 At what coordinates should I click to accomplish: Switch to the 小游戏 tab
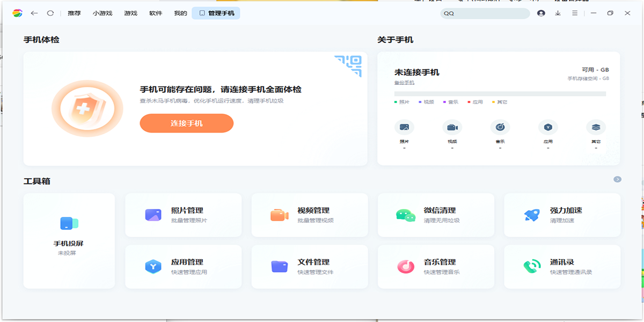tap(102, 13)
